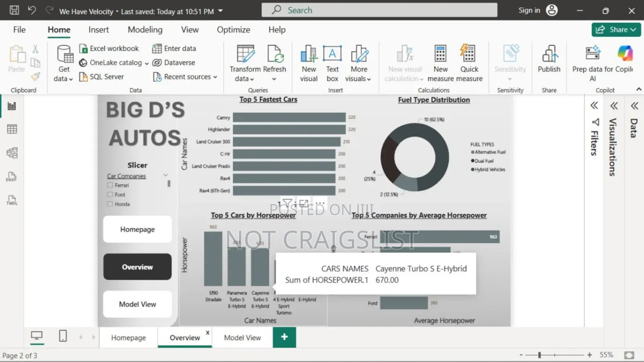Screen dimensions: 644x362
Task: Open file title dropdown arrow
Action: [x=220, y=11]
